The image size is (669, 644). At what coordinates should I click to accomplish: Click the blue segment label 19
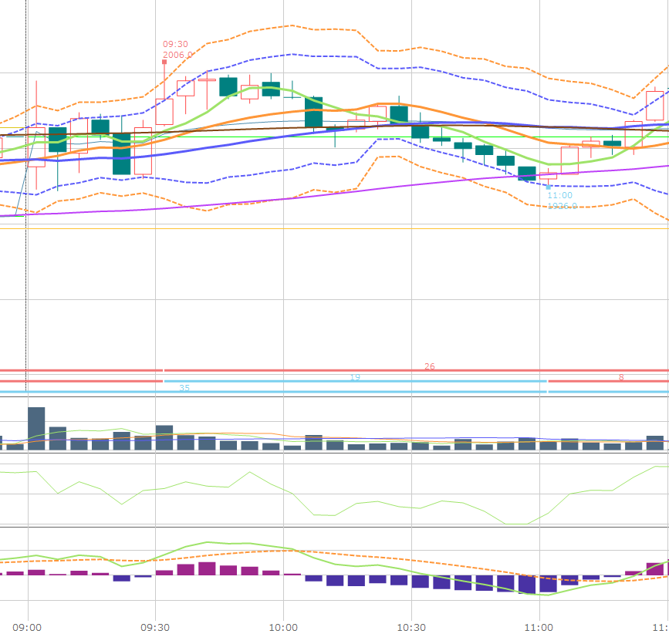click(355, 377)
